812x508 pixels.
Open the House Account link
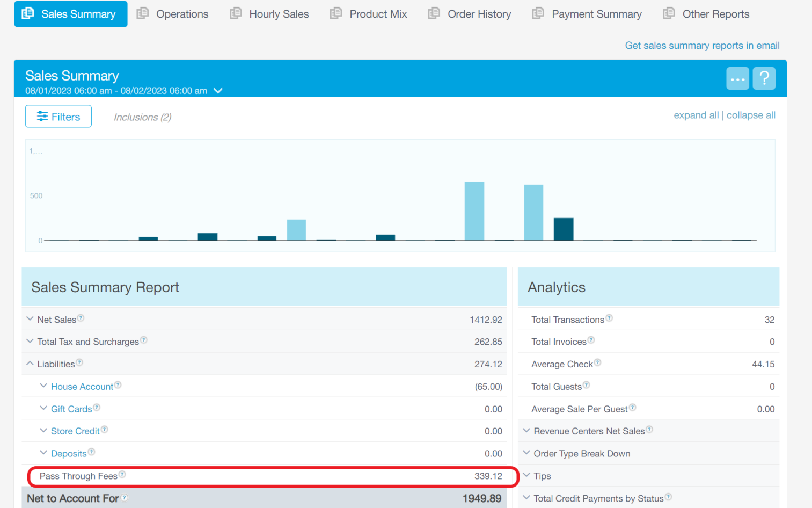pos(82,387)
